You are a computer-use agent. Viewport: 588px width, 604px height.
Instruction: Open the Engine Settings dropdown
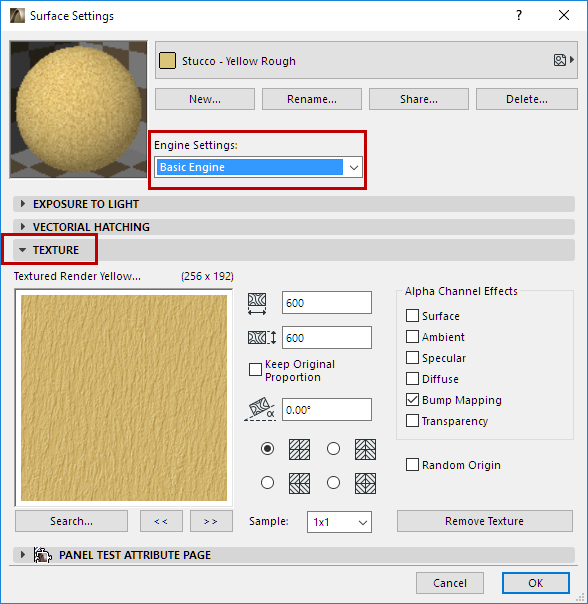click(x=258, y=167)
